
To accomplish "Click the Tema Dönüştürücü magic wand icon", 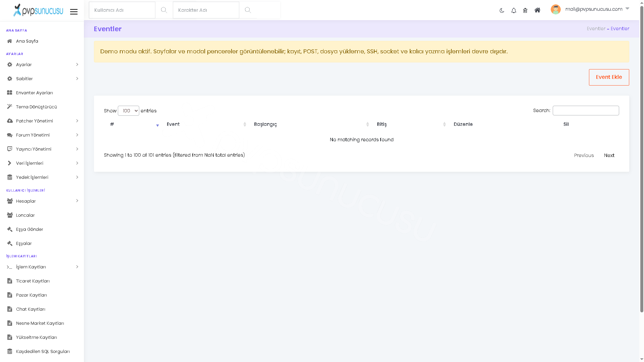I will 10,107.
